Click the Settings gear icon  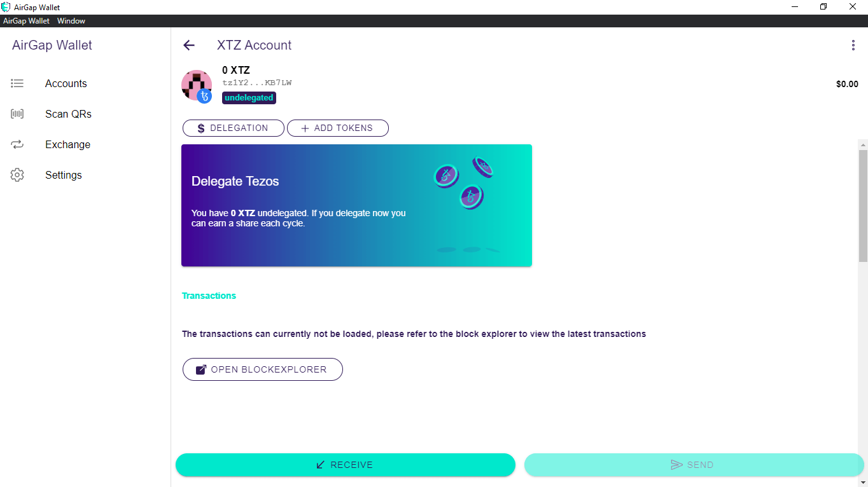(17, 175)
